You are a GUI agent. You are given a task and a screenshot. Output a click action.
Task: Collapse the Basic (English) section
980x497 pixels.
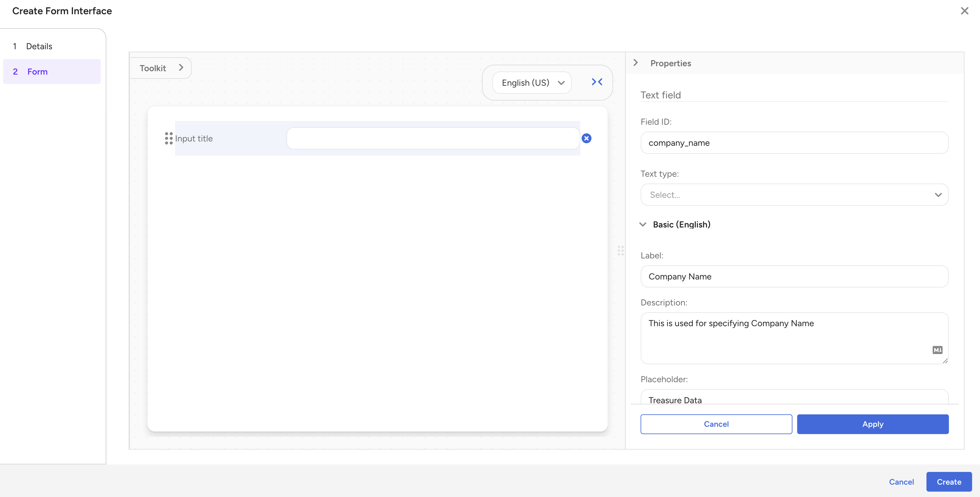tap(643, 225)
